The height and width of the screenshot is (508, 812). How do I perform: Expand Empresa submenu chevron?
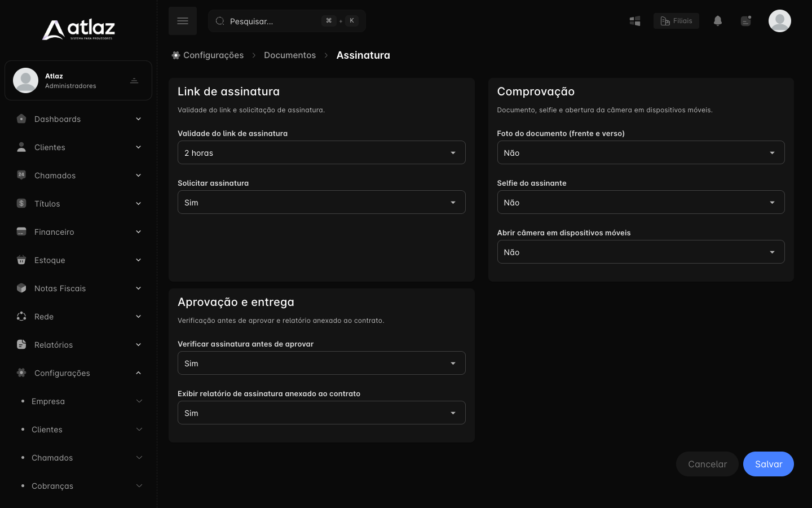pyautogui.click(x=139, y=401)
